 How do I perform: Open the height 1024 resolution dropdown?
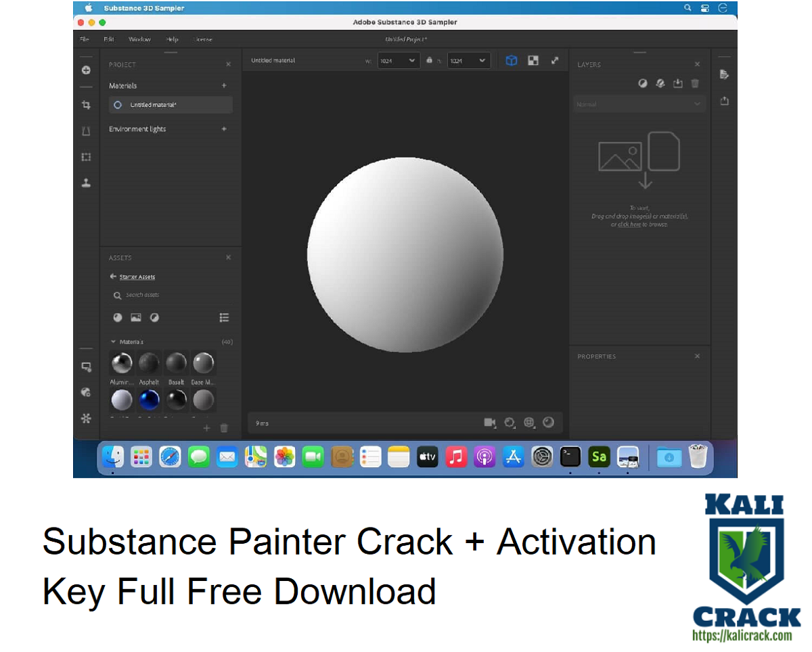tap(469, 60)
